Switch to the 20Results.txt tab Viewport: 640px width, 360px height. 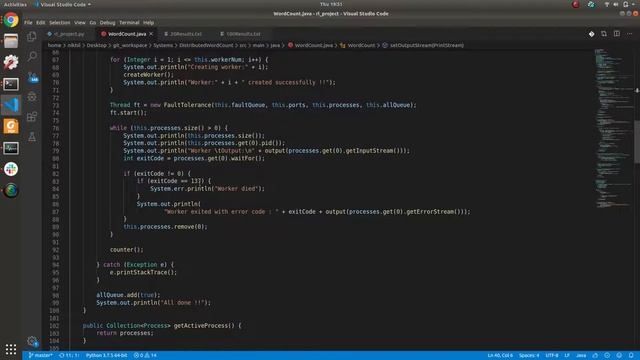[185, 34]
